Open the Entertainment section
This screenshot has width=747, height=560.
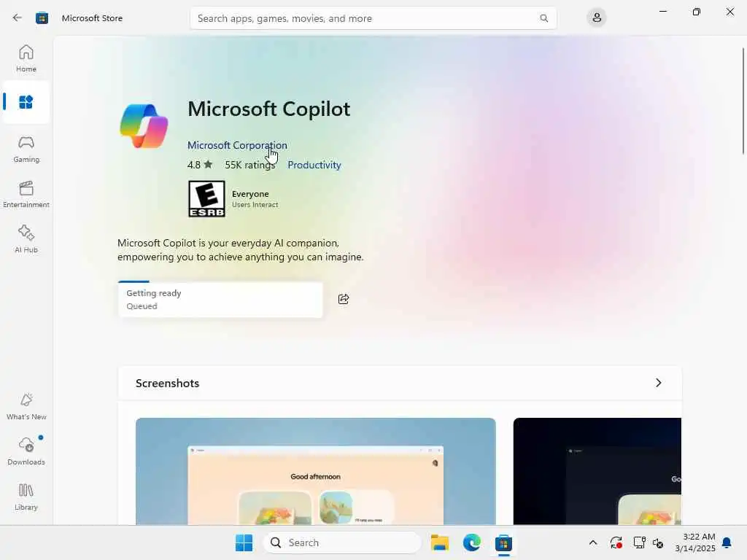pyautogui.click(x=26, y=194)
